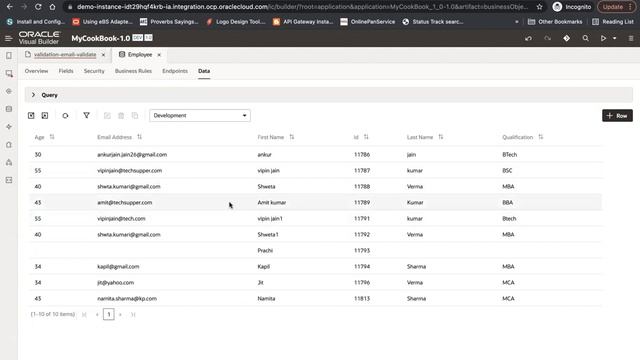Click the email cell jit@yahoo.com
The height and width of the screenshot is (360, 640).
coord(116,282)
